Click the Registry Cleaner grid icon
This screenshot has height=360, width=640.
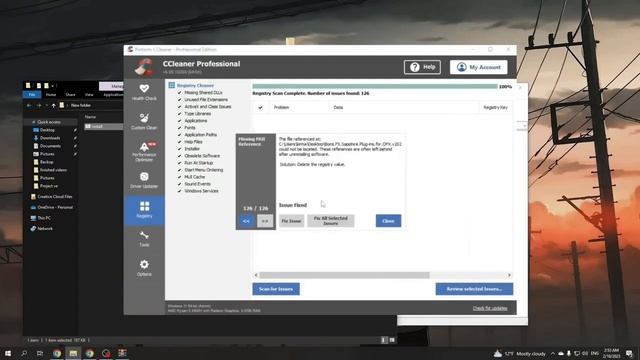(172, 85)
